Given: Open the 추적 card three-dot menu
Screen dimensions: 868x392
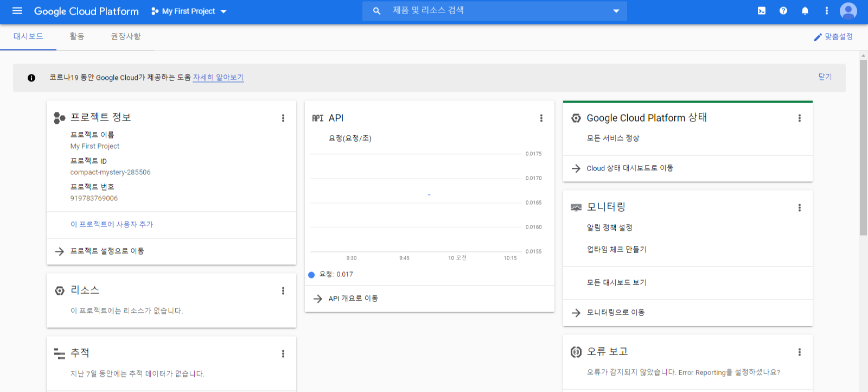Looking at the screenshot, I should 283,353.
